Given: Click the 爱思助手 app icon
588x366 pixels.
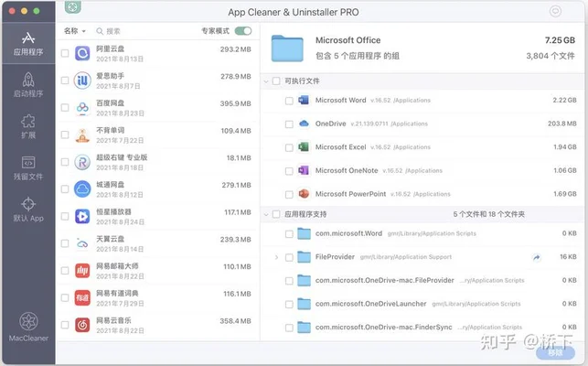Looking at the screenshot, I should click(x=82, y=81).
